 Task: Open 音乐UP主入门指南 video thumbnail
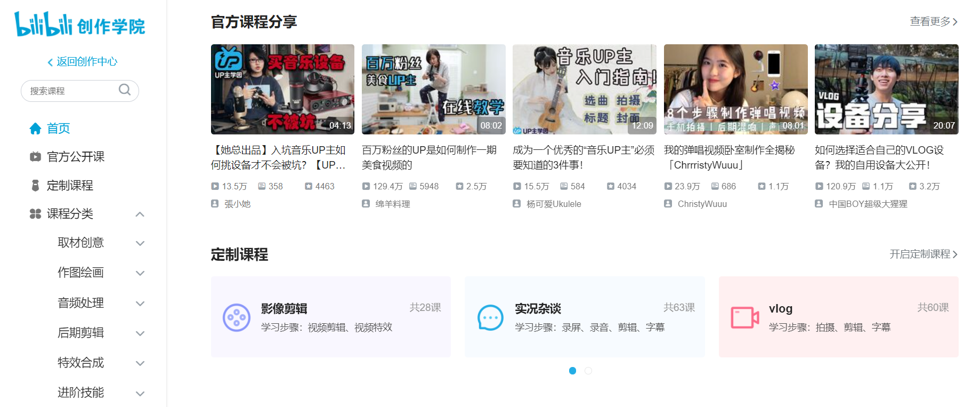pos(585,89)
